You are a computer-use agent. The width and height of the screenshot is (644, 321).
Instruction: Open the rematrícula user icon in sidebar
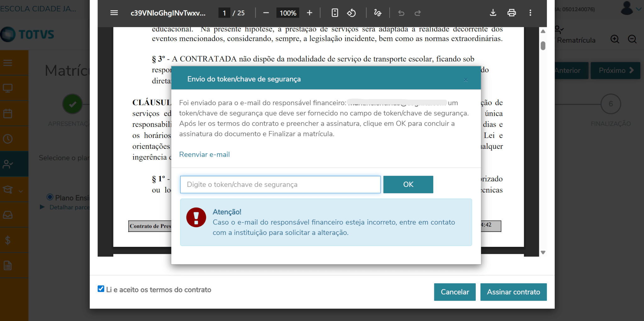click(8, 164)
